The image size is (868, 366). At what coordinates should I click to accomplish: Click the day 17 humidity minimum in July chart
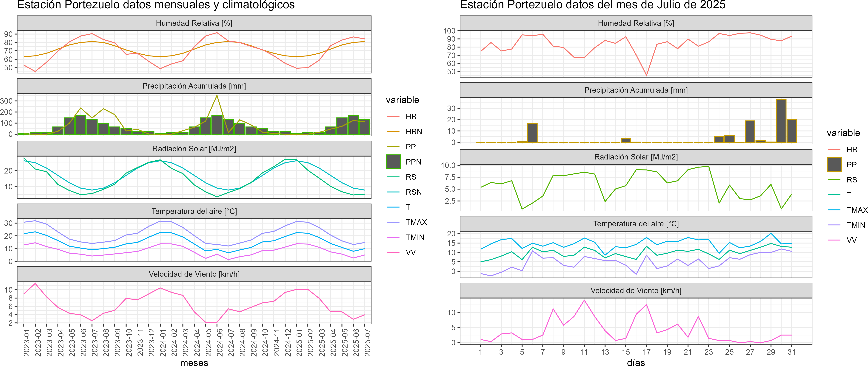tap(646, 75)
